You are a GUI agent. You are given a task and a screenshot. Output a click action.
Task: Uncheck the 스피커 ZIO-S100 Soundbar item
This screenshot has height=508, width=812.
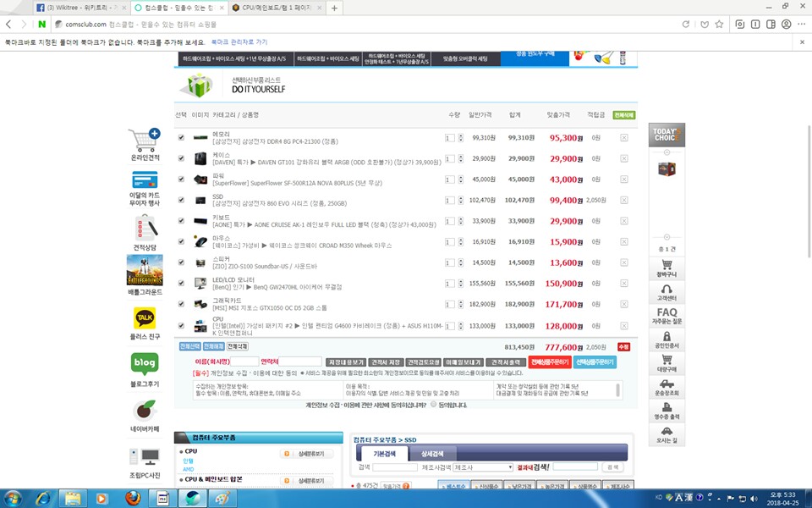[x=181, y=262]
